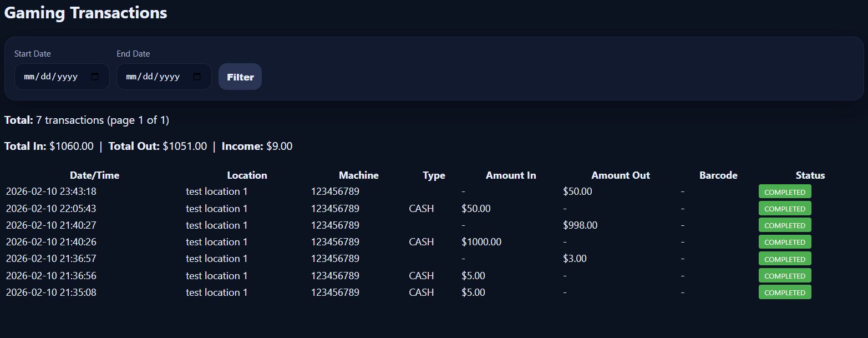Click the Gaming Transactions page heading
868x338 pixels.
(x=85, y=13)
